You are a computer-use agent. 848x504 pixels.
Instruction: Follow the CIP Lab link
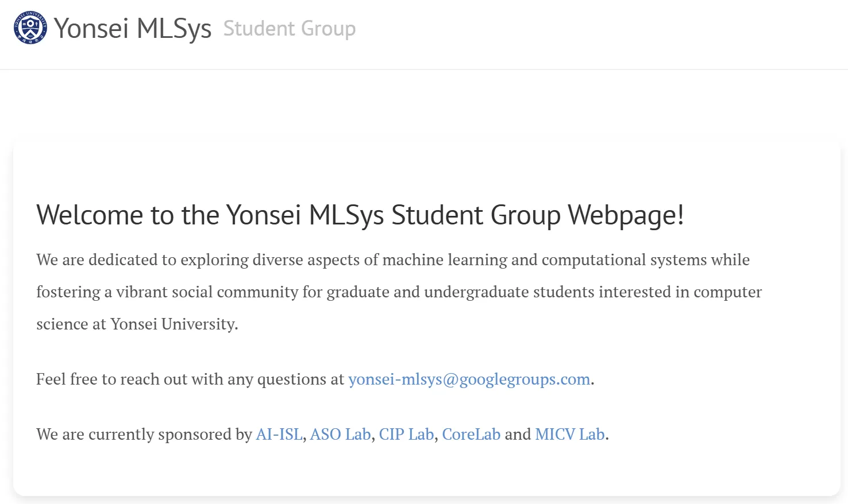(x=406, y=435)
